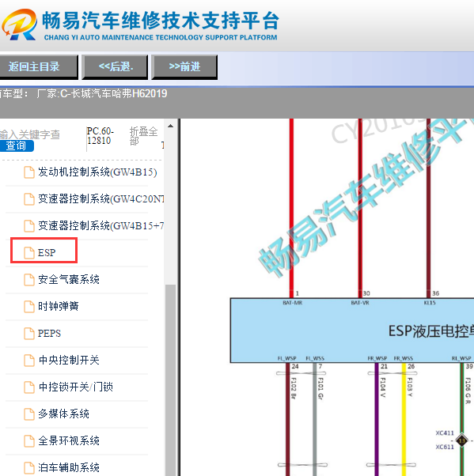
Task: Open 变速器控制系统(GW4C20NT entry
Action: (x=100, y=198)
